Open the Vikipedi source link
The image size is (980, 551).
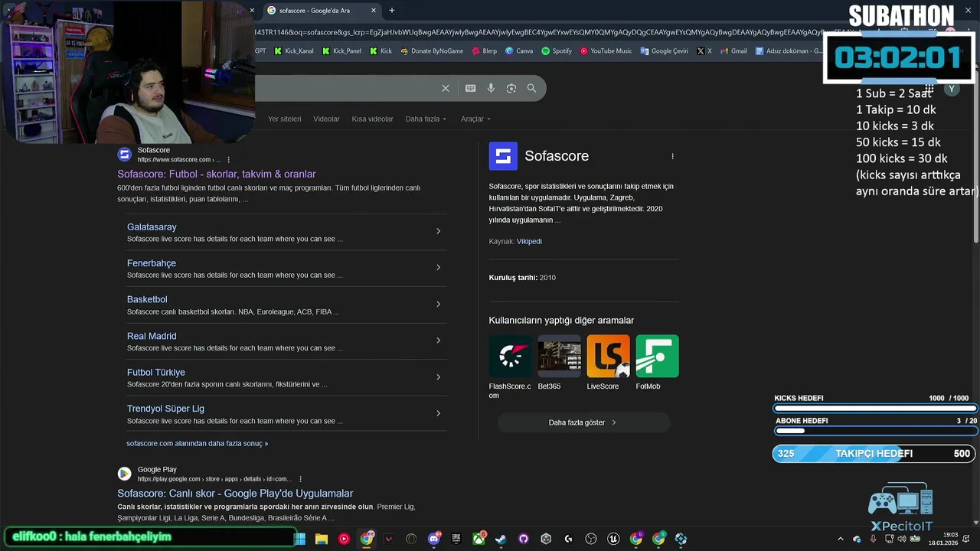pyautogui.click(x=529, y=242)
